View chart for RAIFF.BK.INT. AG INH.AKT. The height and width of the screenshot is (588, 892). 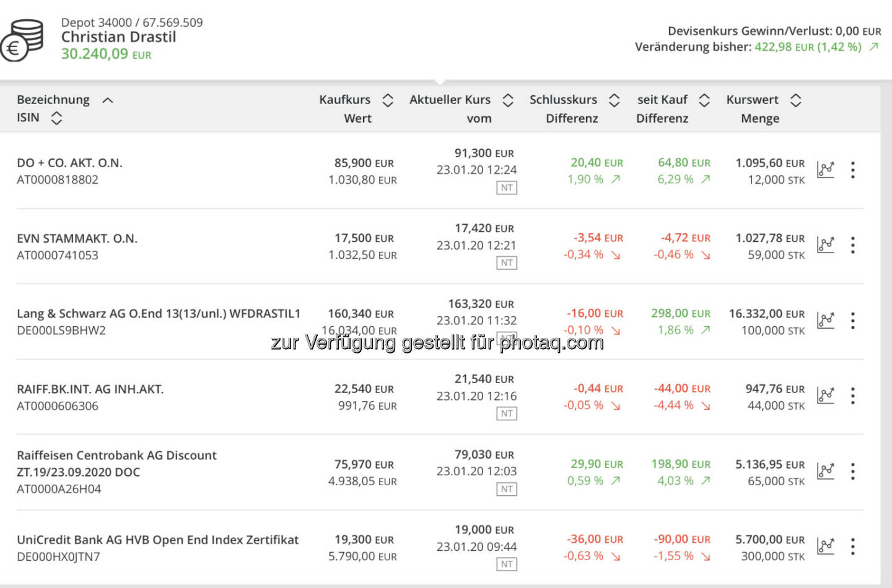pos(826,396)
